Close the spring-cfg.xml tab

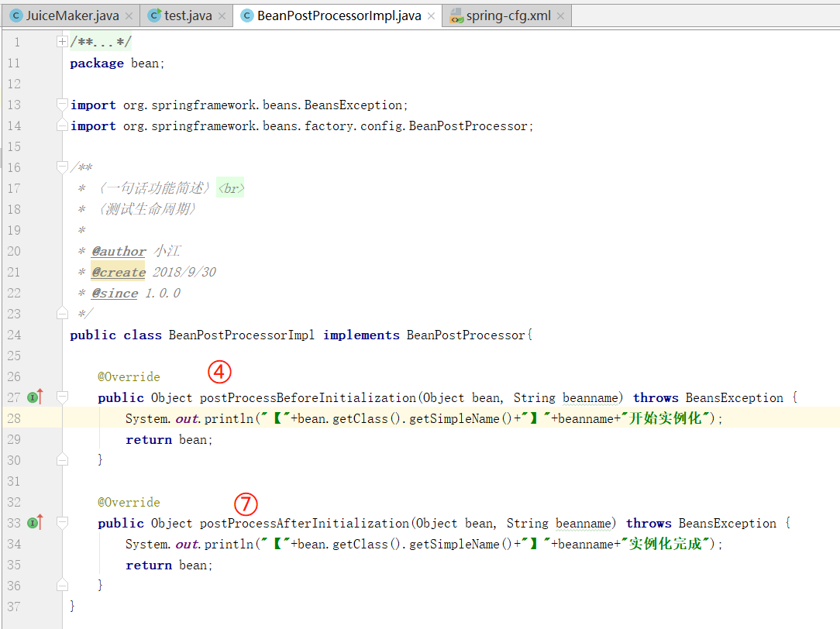[559, 16]
